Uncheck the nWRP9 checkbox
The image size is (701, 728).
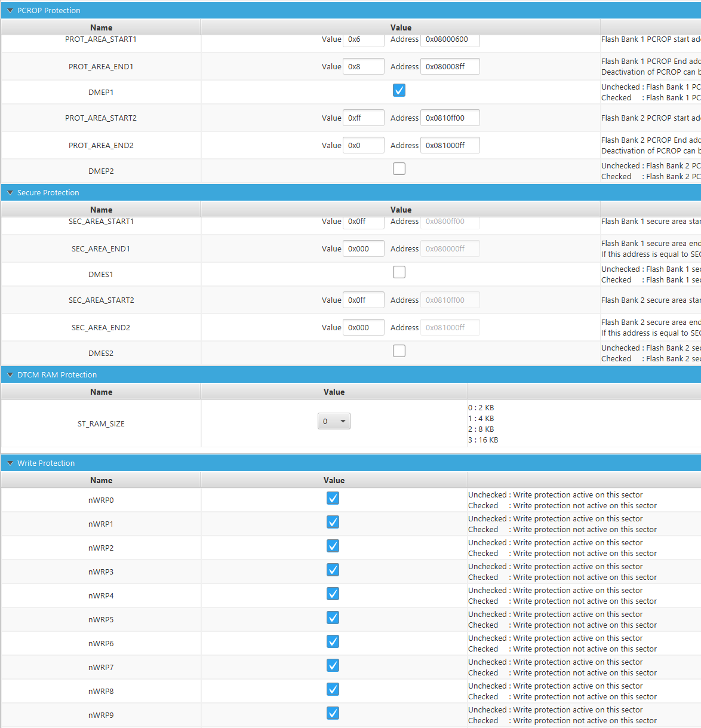pos(333,713)
